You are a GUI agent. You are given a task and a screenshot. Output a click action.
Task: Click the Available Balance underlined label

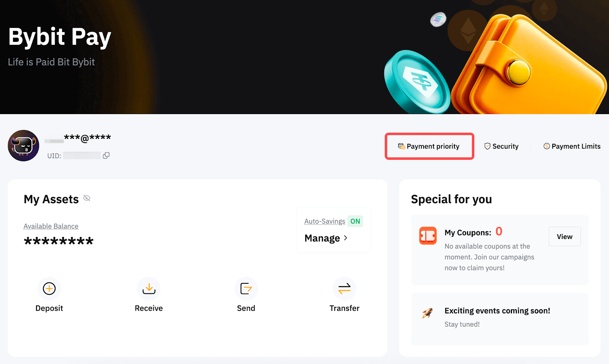[51, 226]
